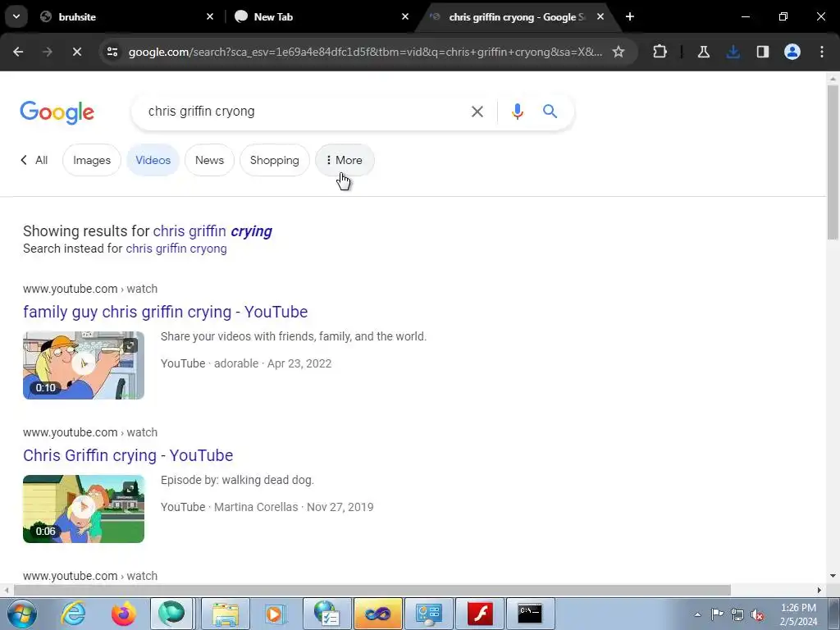
Task: Clear the search query with X
Action: pyautogui.click(x=477, y=112)
